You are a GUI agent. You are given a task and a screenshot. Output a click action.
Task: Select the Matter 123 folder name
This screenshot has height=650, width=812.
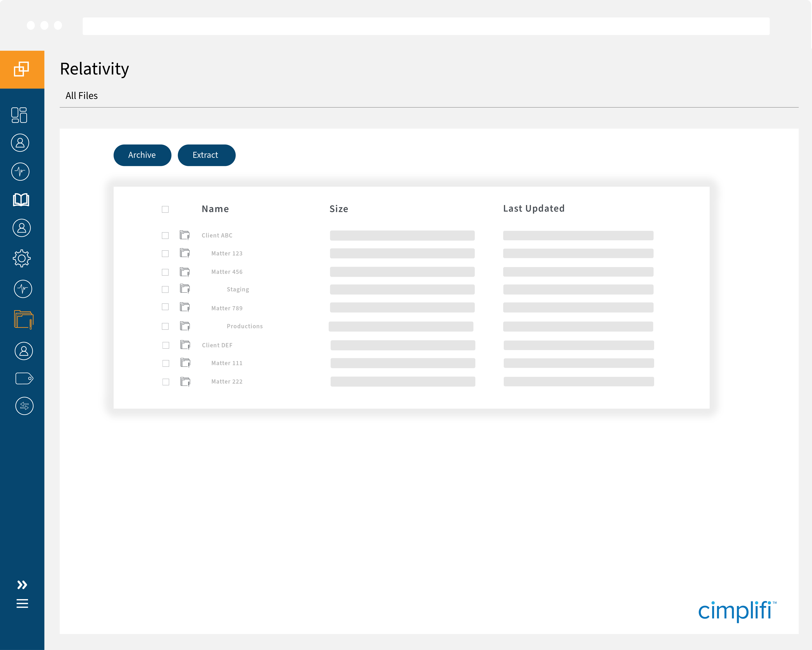click(227, 254)
